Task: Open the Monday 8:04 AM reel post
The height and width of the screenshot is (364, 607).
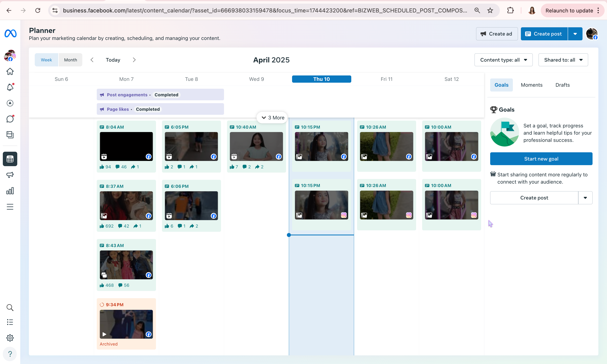Action: 126,146
